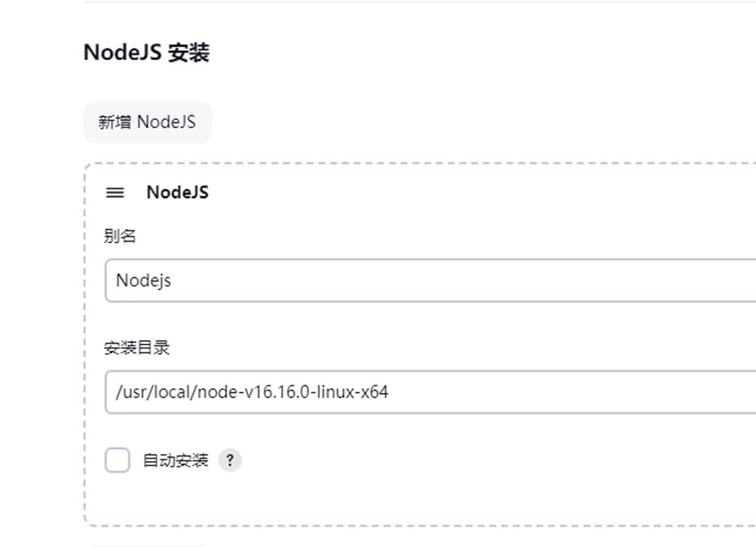Click the /usr/local/node-v16.16.0-linux-x64 path text

(252, 392)
